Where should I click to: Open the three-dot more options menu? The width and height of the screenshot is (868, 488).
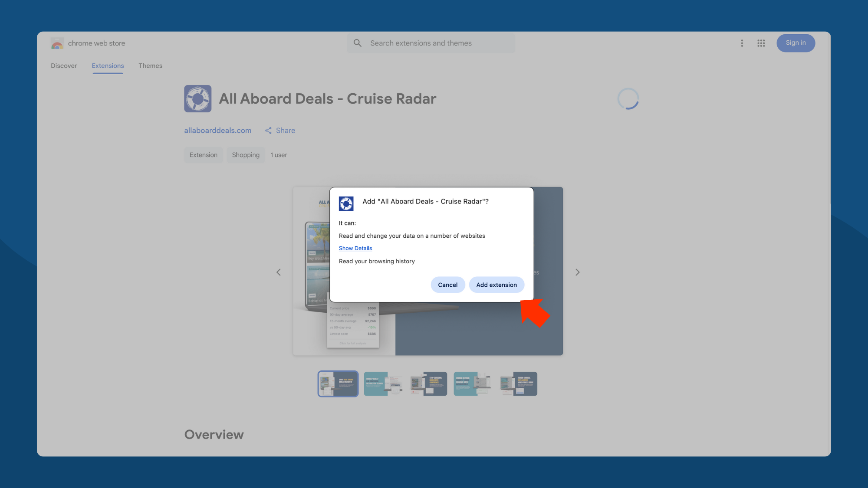742,43
